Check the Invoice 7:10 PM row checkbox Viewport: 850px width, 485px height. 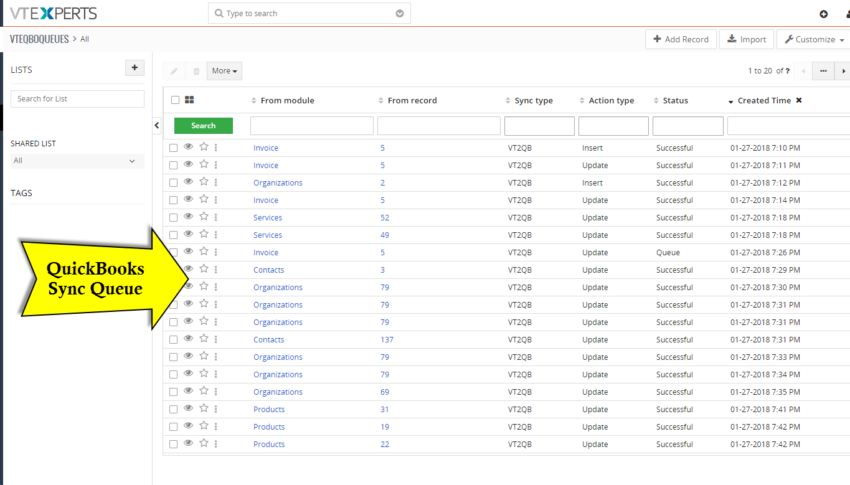point(173,148)
